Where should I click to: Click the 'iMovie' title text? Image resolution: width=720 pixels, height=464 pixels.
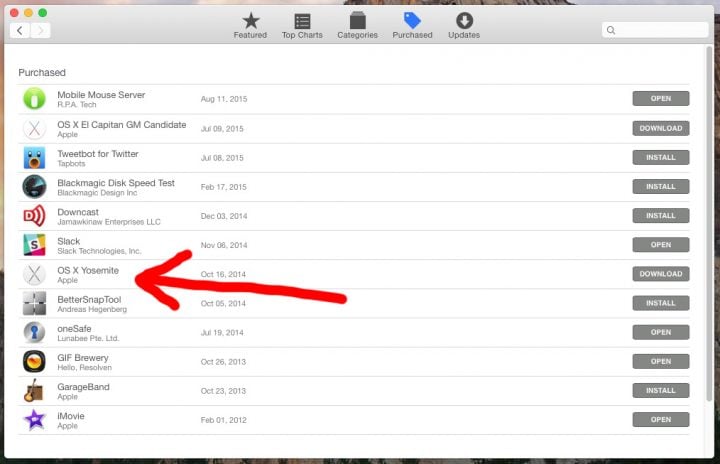click(71, 416)
